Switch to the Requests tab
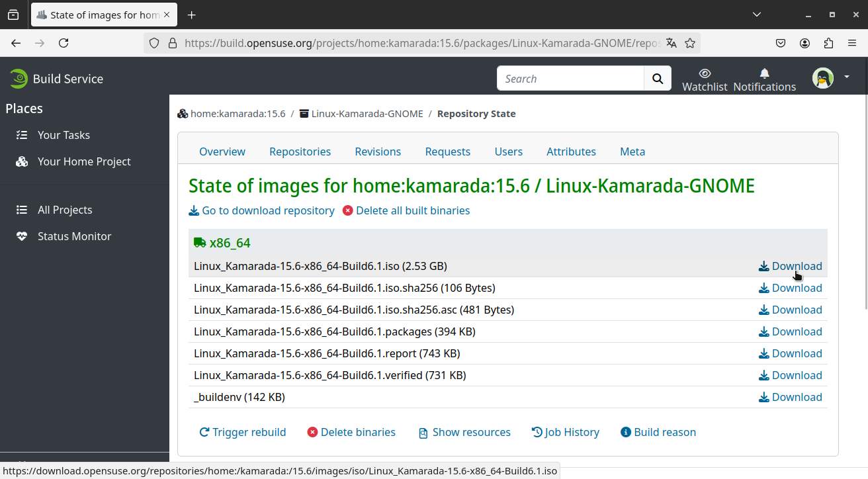The image size is (868, 479). (448, 152)
